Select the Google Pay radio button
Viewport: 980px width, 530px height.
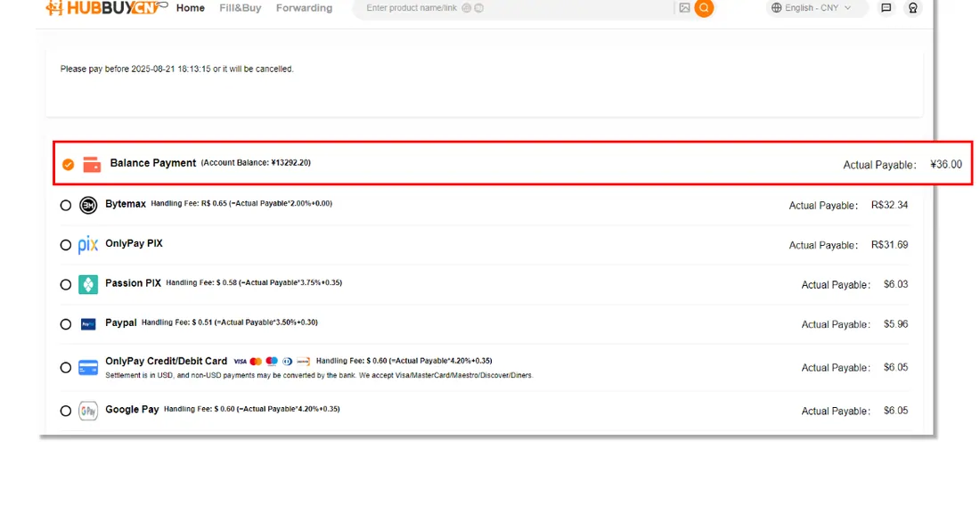coord(66,411)
